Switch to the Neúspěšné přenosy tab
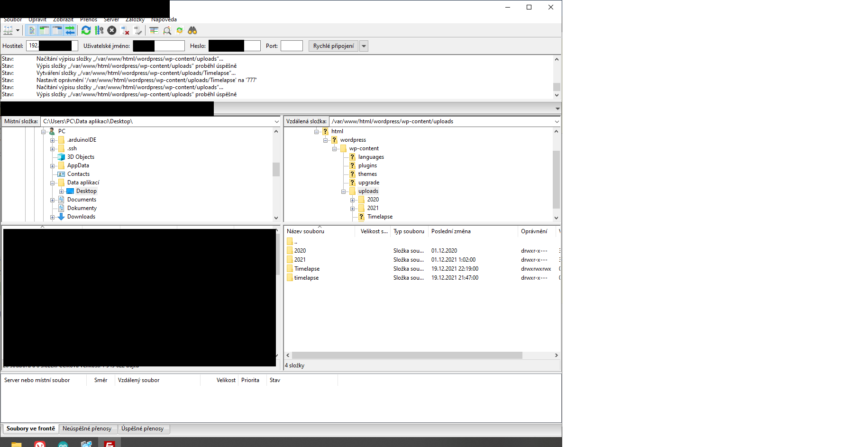Viewport: 868px width, 447px height. [x=87, y=429]
